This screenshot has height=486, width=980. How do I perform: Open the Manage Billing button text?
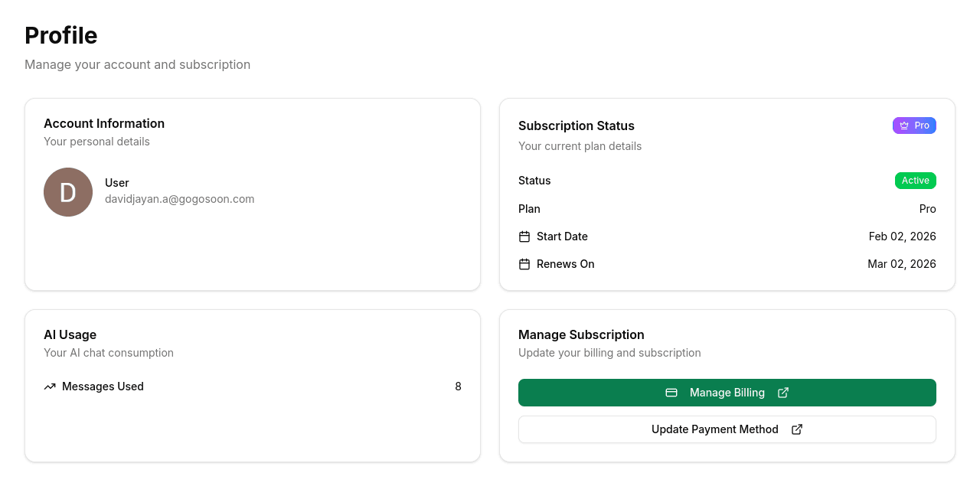click(x=727, y=393)
